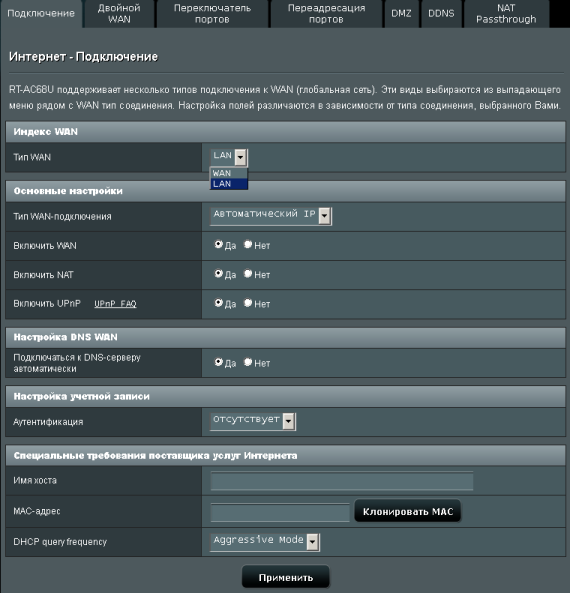Open the Аутентификация dropdown
This screenshot has width=570, height=593.
253,421
